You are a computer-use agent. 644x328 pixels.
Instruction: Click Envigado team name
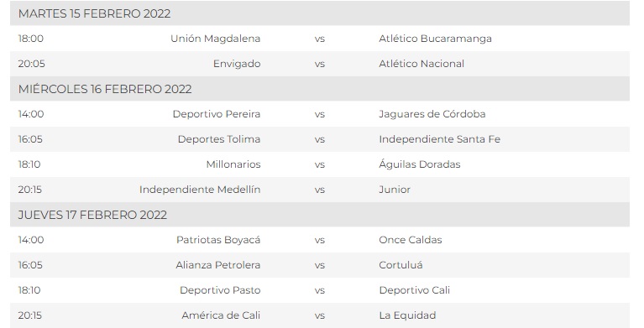pos(237,64)
